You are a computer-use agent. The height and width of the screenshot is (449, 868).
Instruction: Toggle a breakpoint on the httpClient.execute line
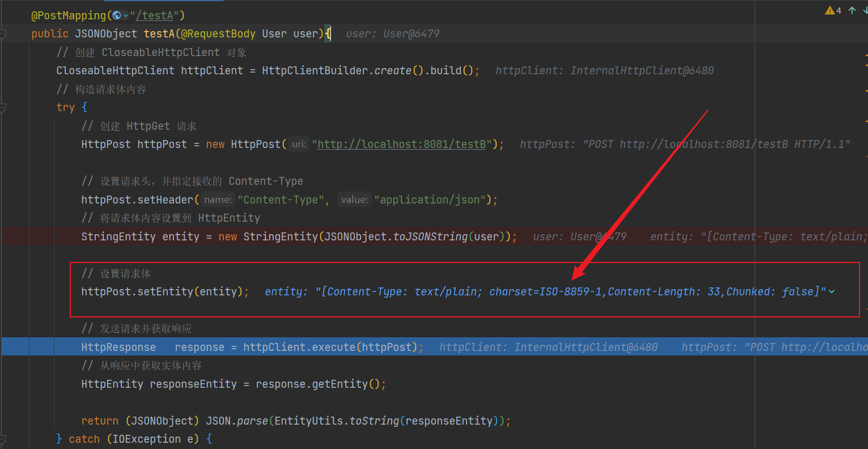[20, 347]
